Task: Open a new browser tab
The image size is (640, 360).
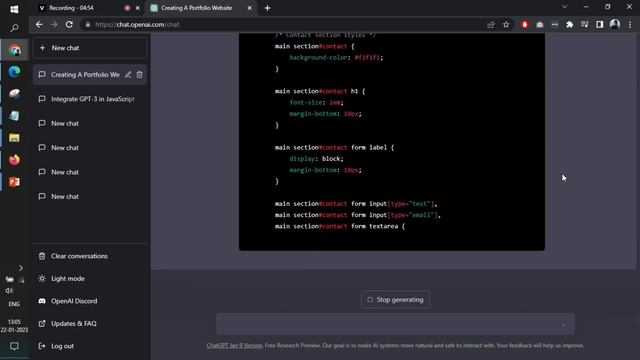Action: (x=267, y=8)
